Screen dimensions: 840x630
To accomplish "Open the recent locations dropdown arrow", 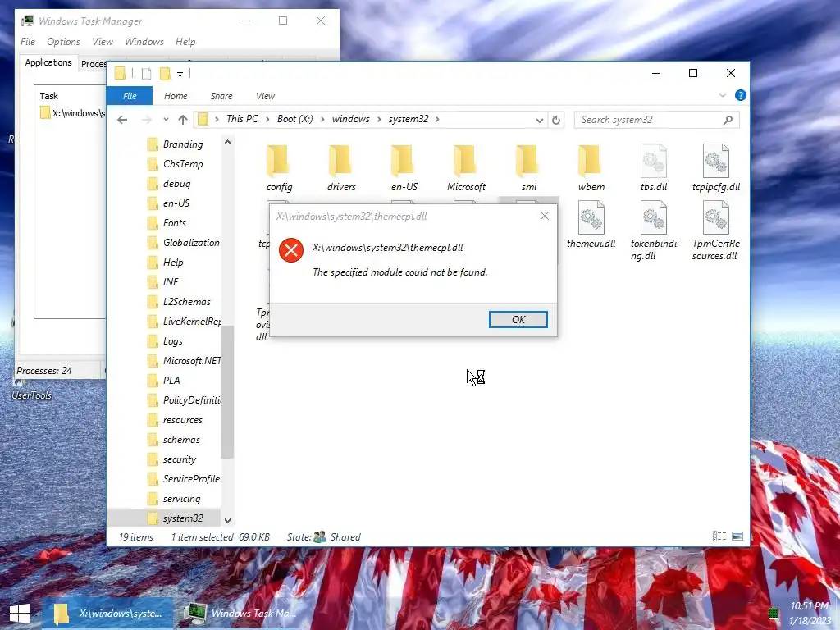I will coord(166,120).
